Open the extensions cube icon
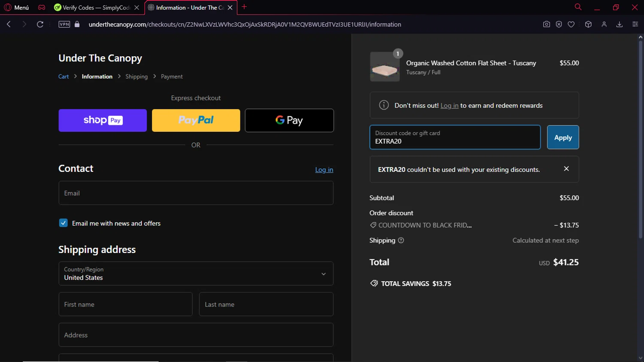The image size is (644, 362). 588,24
